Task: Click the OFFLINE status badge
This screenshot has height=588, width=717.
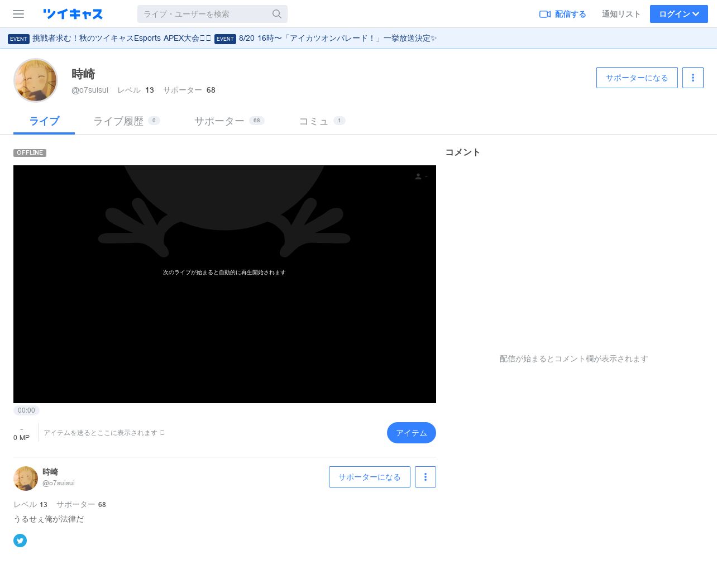Action: pyautogui.click(x=30, y=152)
